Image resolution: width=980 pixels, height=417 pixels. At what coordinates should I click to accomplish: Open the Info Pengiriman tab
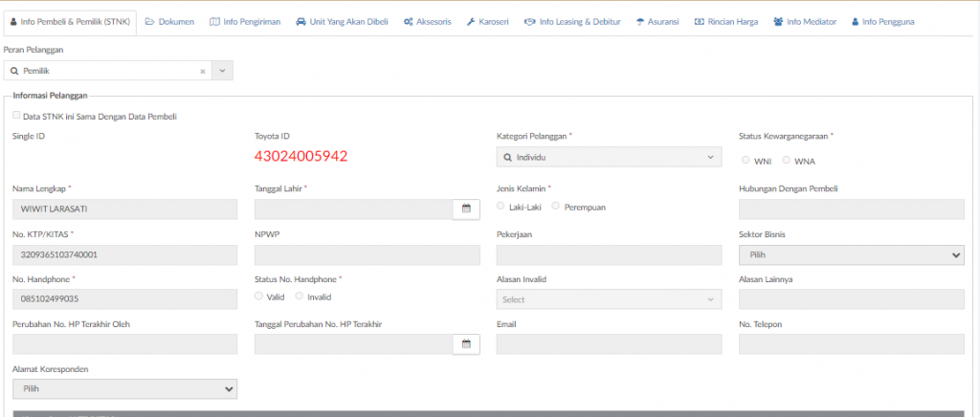click(x=245, y=22)
